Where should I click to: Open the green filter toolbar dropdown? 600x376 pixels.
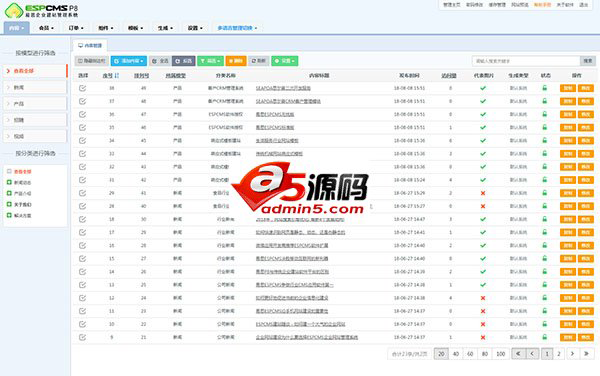[210, 61]
